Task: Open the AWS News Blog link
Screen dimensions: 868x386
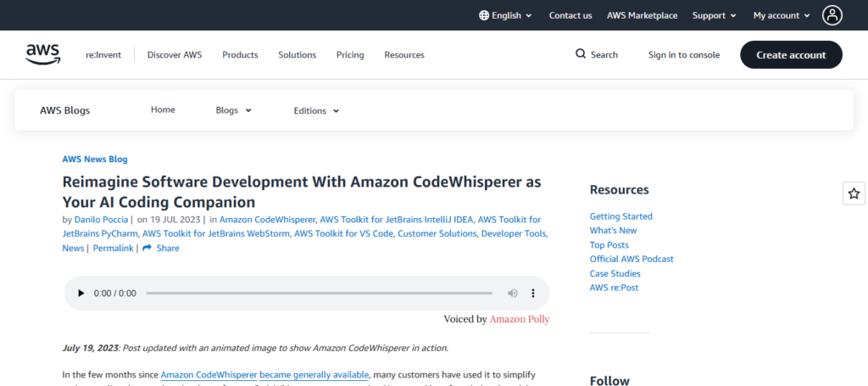Action: click(95, 159)
